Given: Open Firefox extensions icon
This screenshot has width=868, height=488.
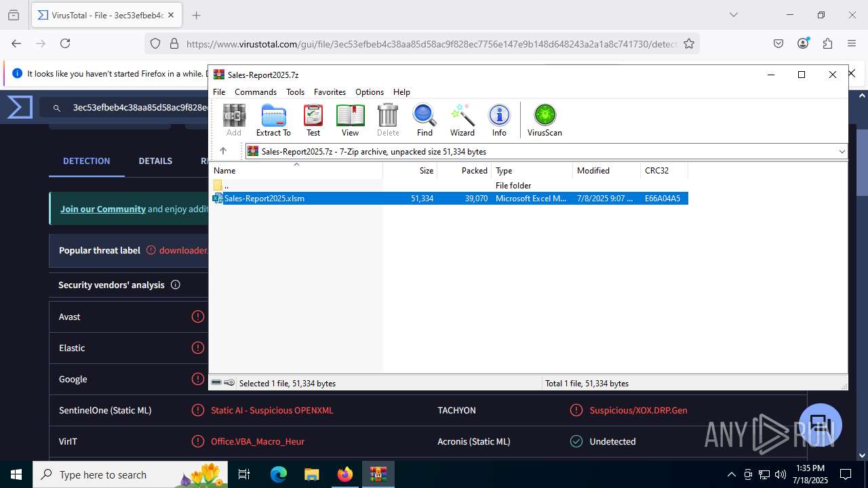Looking at the screenshot, I should pyautogui.click(x=827, y=43).
